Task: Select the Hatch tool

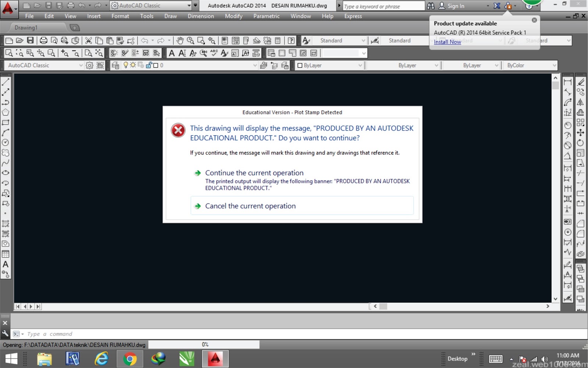Action: click(x=6, y=223)
